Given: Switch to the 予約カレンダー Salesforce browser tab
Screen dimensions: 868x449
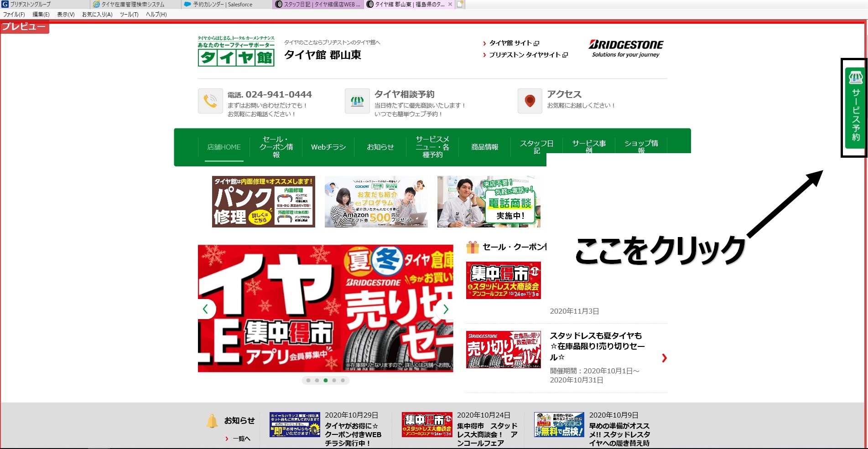Looking at the screenshot, I should [x=227, y=4].
